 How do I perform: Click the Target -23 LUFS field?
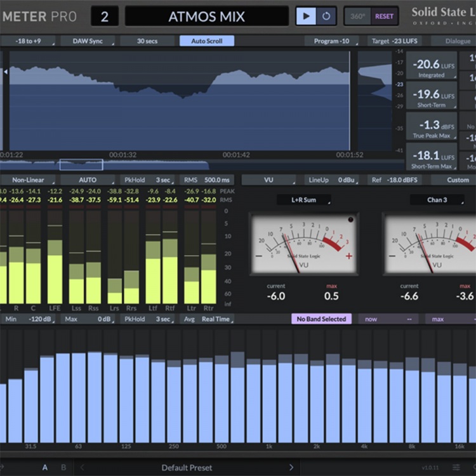pyautogui.click(x=394, y=41)
